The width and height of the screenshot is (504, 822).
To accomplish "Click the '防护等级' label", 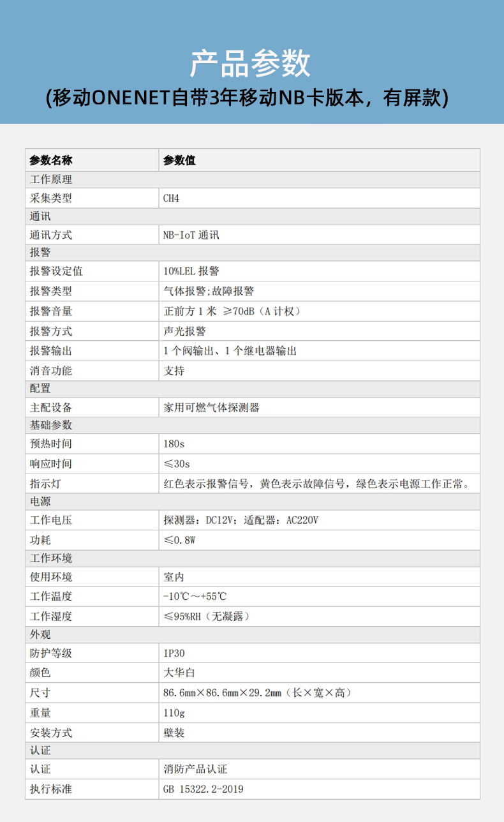I will pyautogui.click(x=51, y=653).
